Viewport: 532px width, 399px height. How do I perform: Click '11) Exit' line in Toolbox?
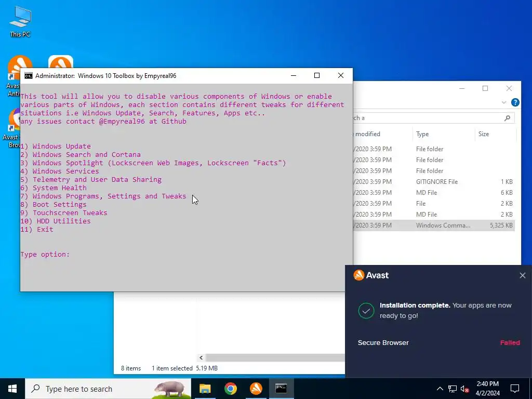coord(37,229)
